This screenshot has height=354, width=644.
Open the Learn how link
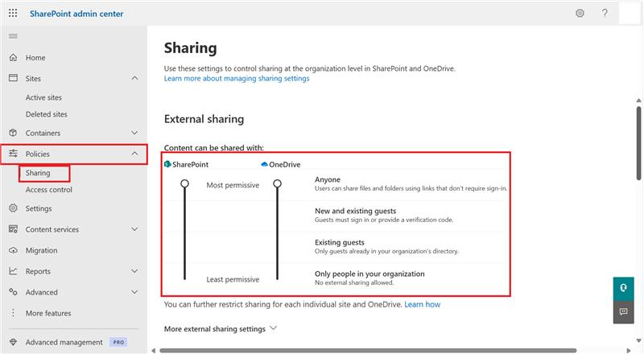(422, 304)
